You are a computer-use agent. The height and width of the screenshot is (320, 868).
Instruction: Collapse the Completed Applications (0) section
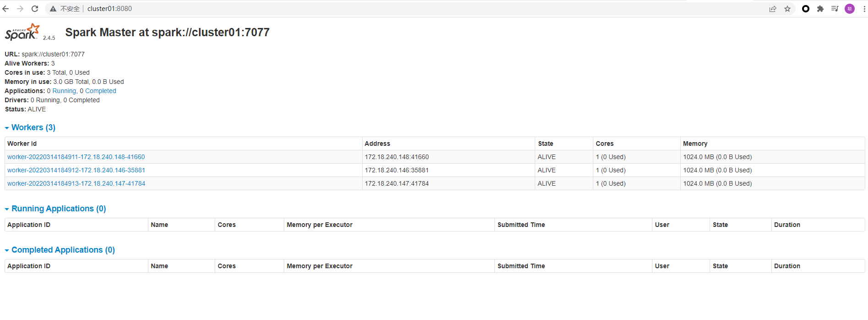pyautogui.click(x=60, y=250)
